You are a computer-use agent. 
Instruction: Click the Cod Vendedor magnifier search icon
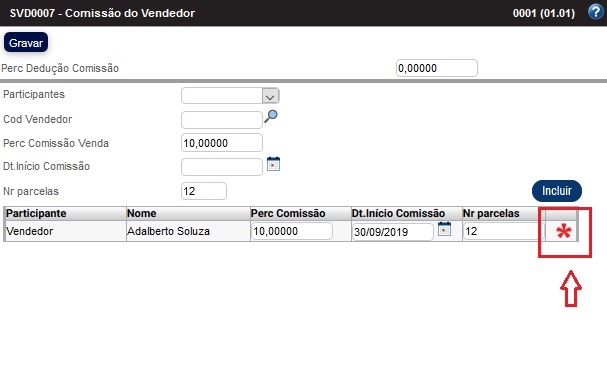[x=271, y=116]
